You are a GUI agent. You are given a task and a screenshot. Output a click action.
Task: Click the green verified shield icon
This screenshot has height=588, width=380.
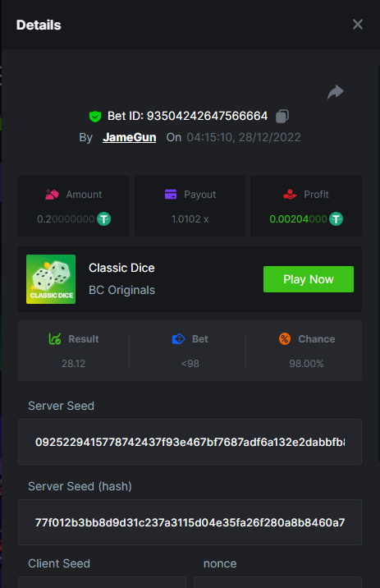click(x=95, y=117)
